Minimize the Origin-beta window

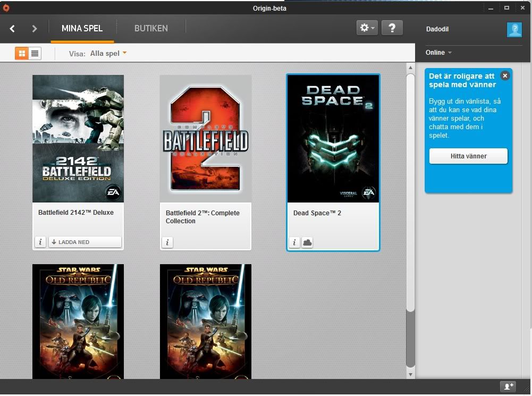491,8
